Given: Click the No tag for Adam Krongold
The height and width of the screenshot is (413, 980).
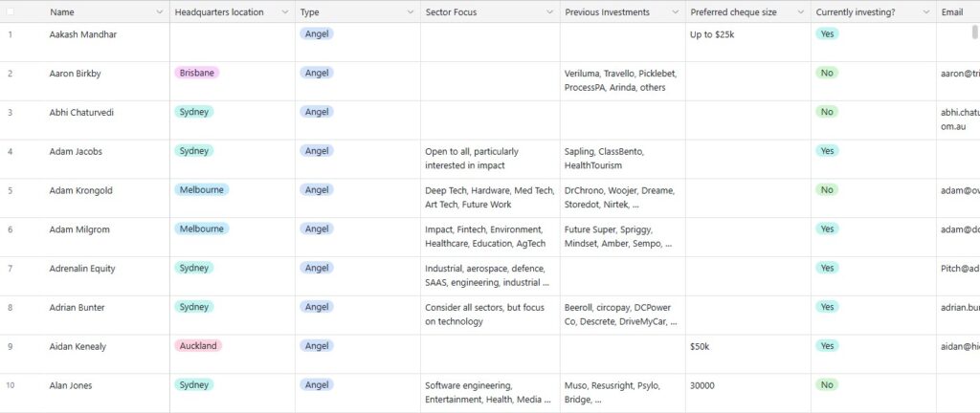Looking at the screenshot, I should click(827, 189).
